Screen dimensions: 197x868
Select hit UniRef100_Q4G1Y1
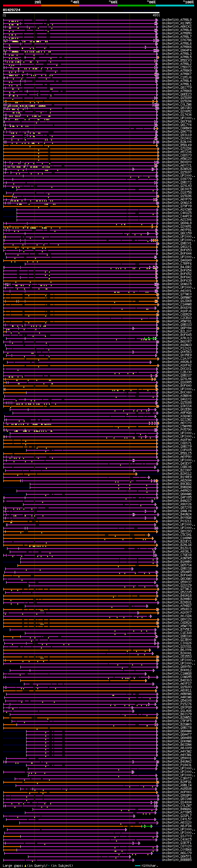click(177, 247)
